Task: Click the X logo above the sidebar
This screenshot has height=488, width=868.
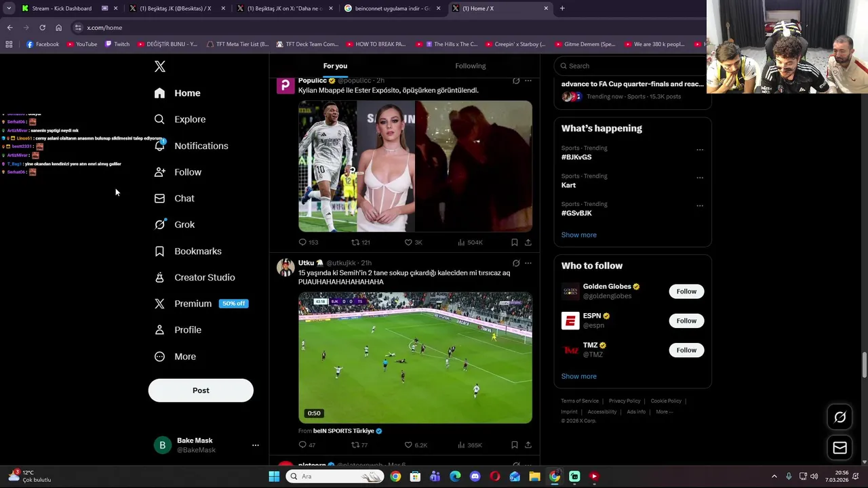Action: coord(159,66)
